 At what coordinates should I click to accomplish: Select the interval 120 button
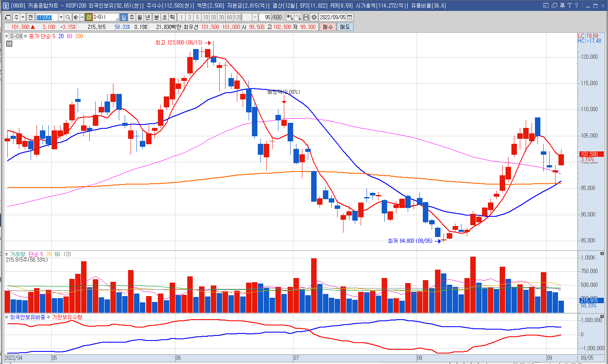click(x=237, y=17)
